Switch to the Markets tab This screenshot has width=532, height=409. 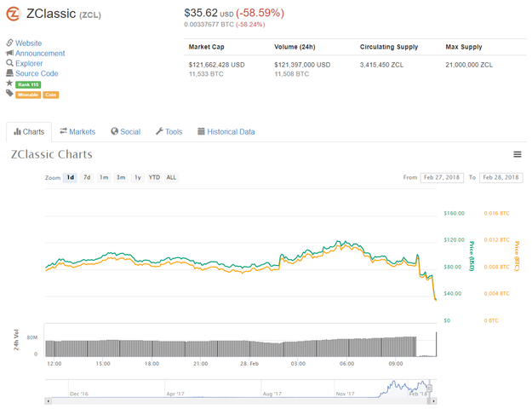(77, 132)
